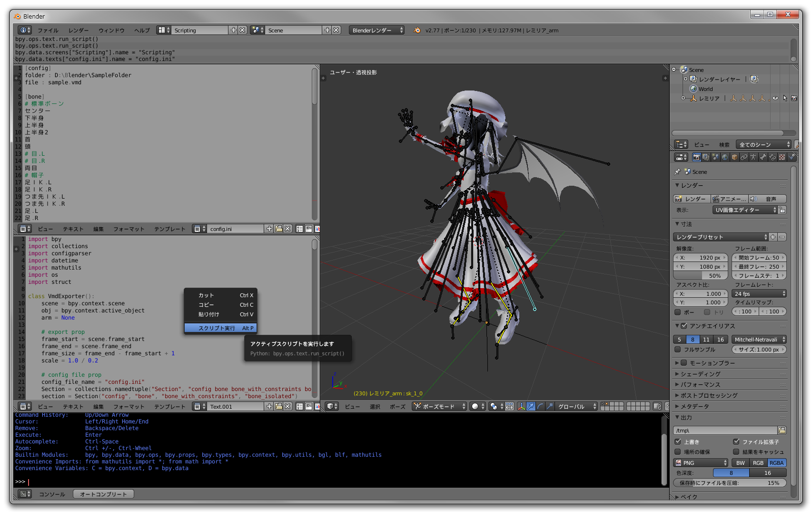The height and width of the screenshot is (512, 812).
Task: Open the UV画像エディター display dropdown
Action: coord(745,210)
